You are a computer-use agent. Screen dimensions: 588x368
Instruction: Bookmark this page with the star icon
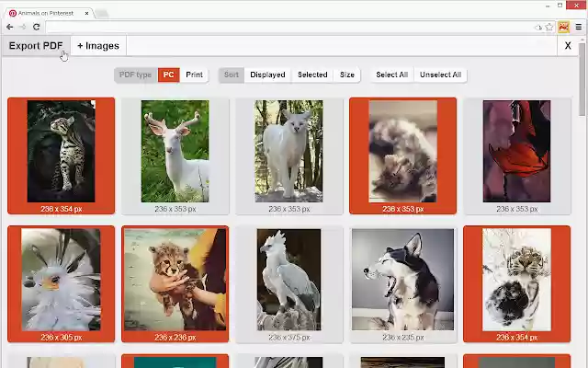pyautogui.click(x=549, y=27)
